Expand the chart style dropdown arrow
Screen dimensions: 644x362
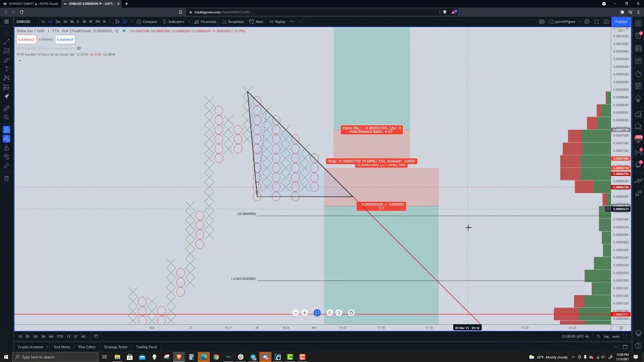pyautogui.click(x=131, y=22)
